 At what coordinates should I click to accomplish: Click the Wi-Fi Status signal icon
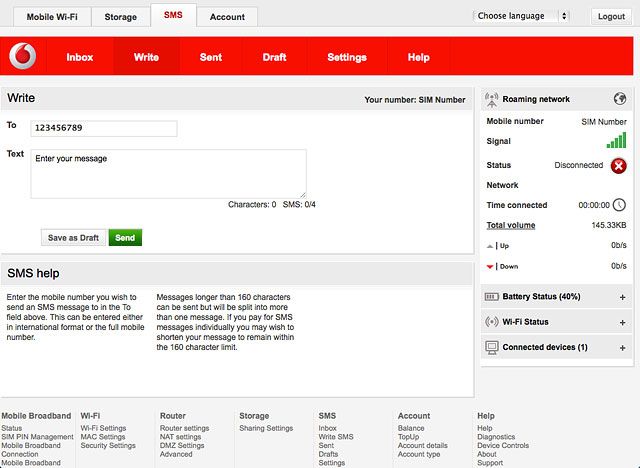pyautogui.click(x=491, y=322)
